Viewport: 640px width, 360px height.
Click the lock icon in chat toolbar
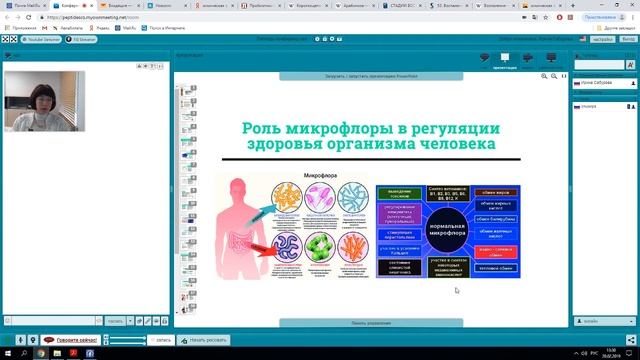164,321
